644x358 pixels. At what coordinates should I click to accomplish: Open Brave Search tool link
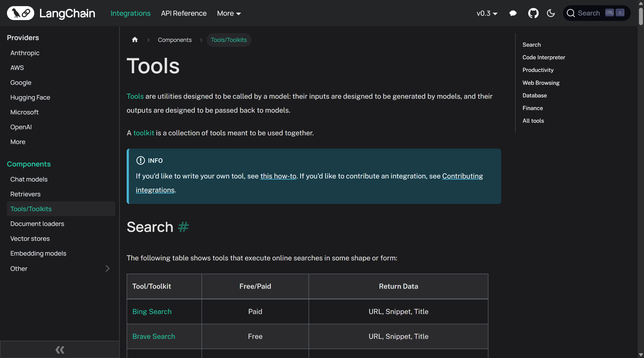click(x=154, y=336)
